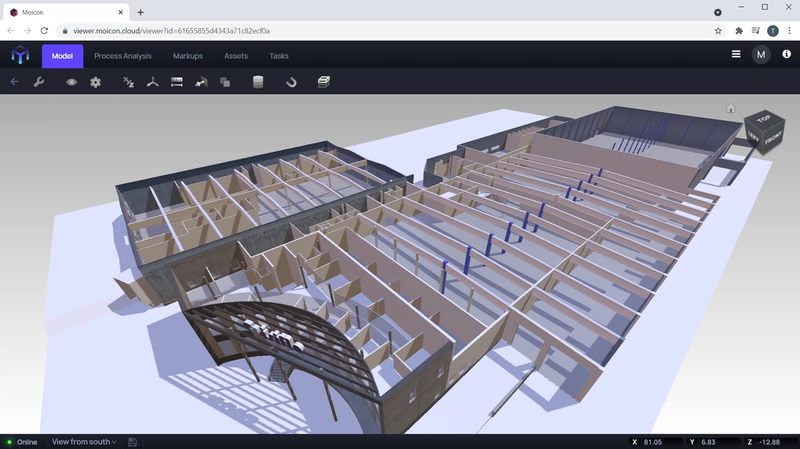800x449 pixels.
Task: Click the home view icon near cube
Action: [731, 108]
